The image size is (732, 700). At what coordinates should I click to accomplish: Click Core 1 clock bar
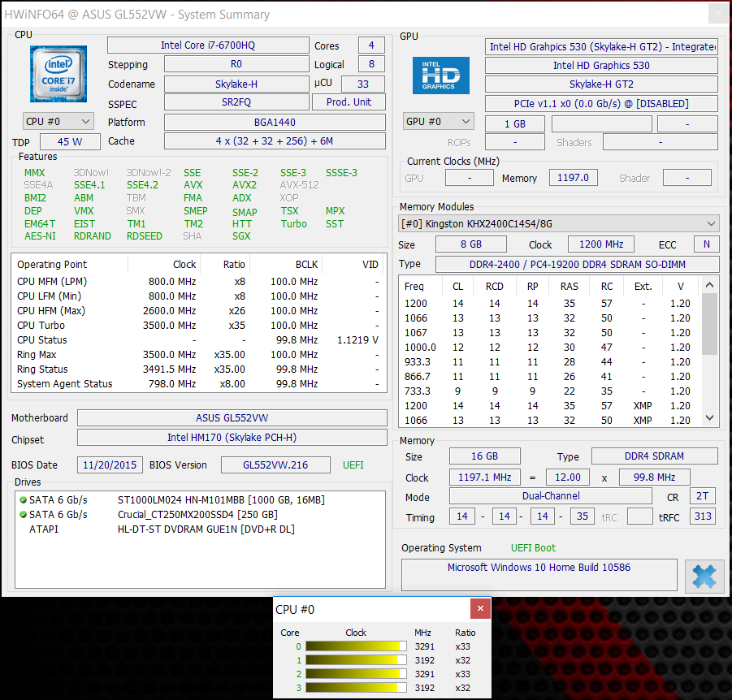pos(356,660)
